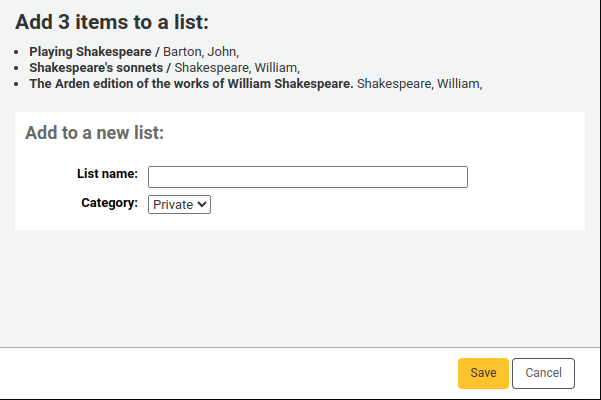Click the 'Category:' label
Image resolution: width=601 pixels, height=400 pixels.
click(x=109, y=203)
